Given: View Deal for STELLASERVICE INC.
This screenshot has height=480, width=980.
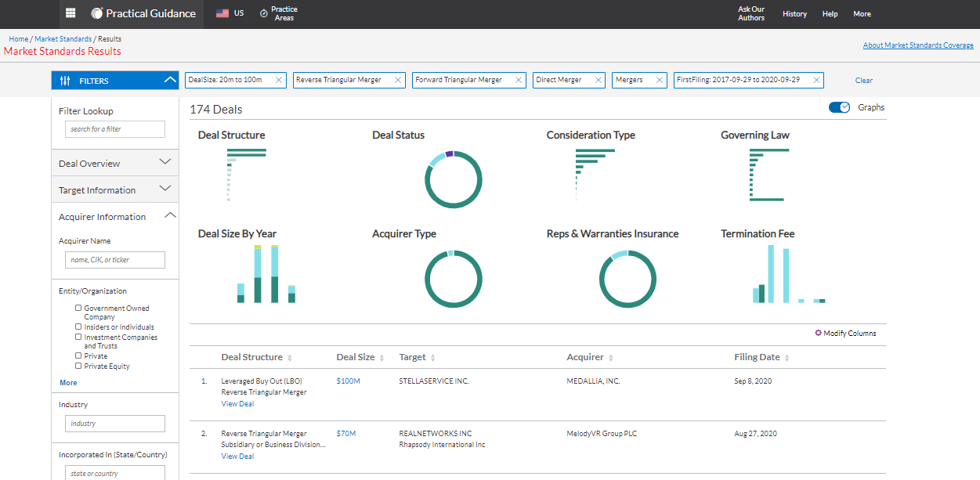Looking at the screenshot, I should [237, 404].
